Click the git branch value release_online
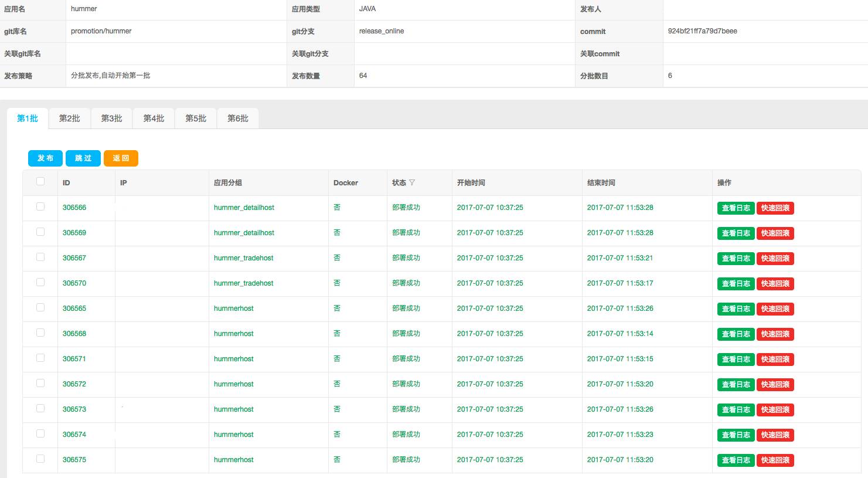868x478 pixels. coord(382,31)
